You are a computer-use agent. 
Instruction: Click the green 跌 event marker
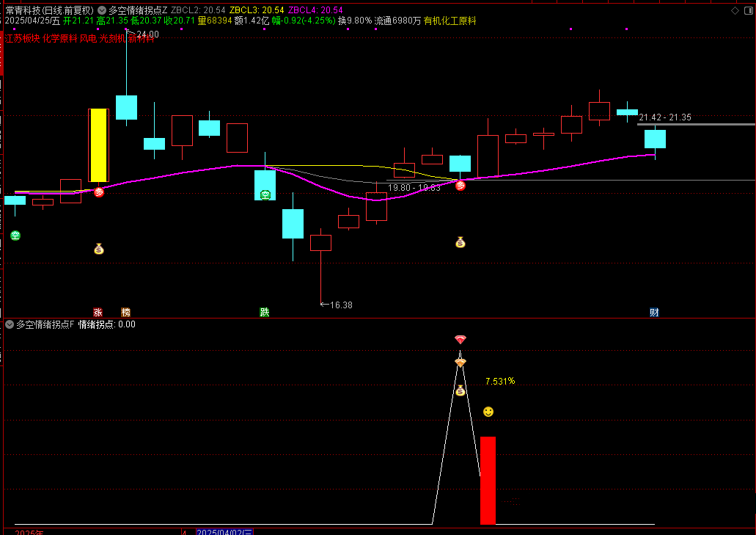click(264, 312)
